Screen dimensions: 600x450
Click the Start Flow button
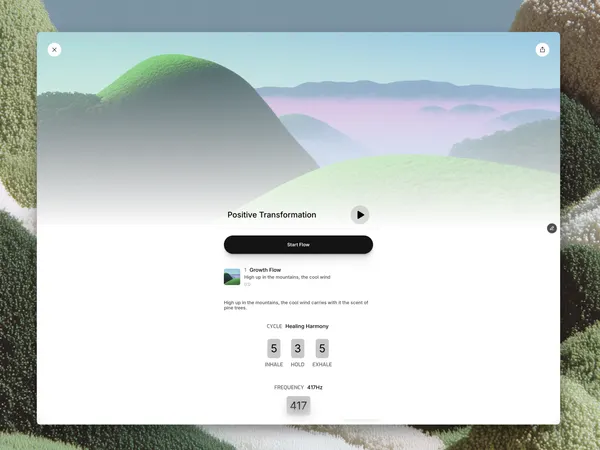tap(298, 245)
